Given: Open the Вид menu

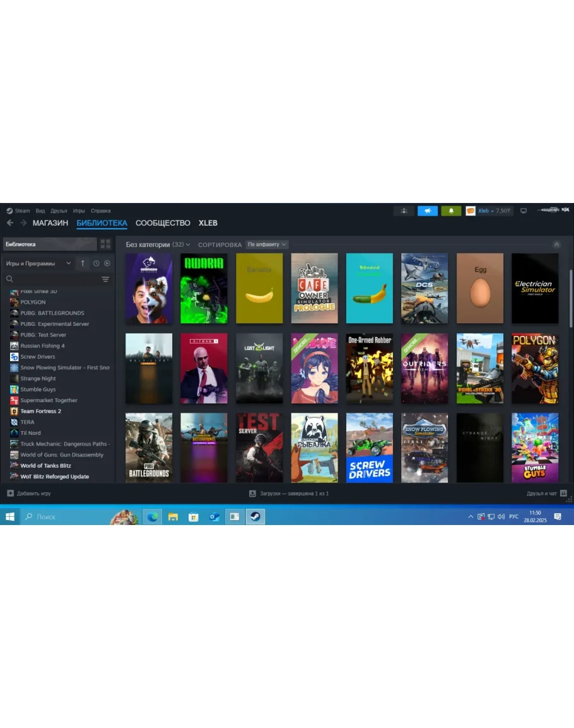Looking at the screenshot, I should click(40, 211).
